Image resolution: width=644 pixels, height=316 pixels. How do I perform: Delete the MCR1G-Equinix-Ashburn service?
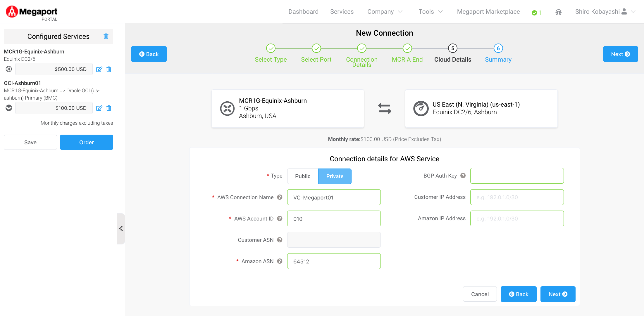click(x=109, y=69)
